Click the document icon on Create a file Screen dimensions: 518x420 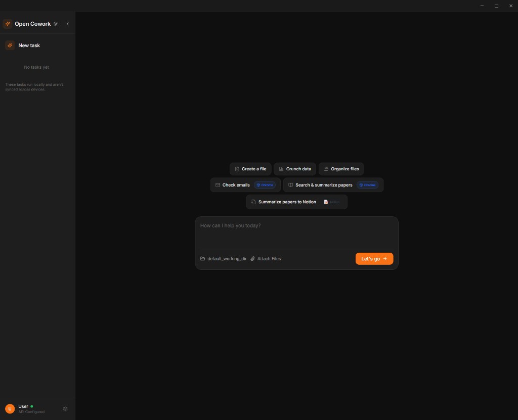[236, 169]
